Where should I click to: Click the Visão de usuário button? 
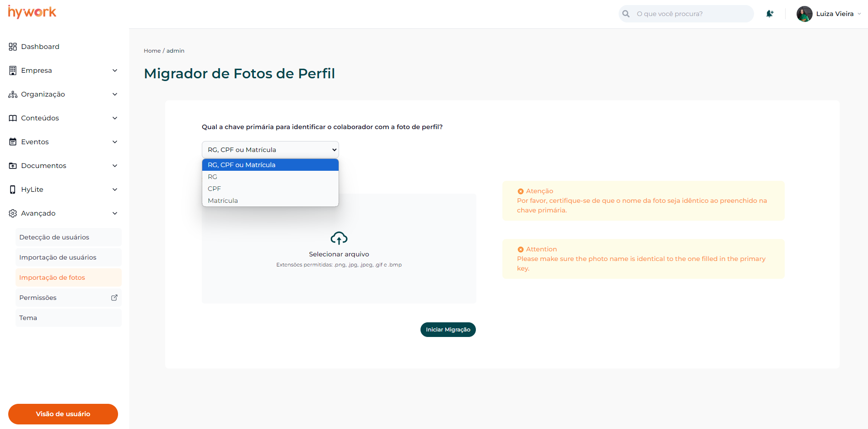63,414
